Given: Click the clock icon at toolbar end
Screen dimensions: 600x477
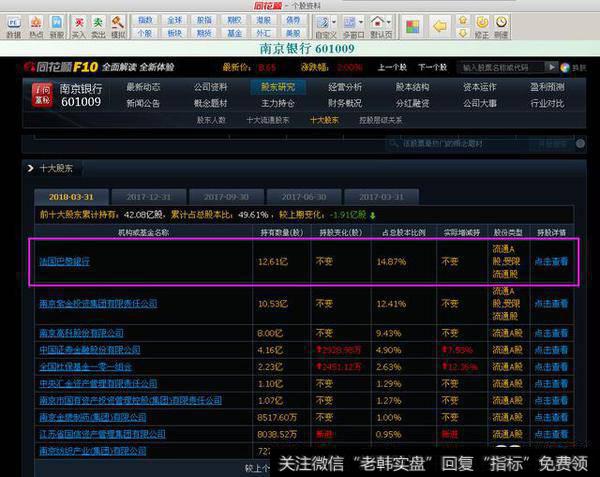Looking at the screenshot, I should click(x=501, y=22).
